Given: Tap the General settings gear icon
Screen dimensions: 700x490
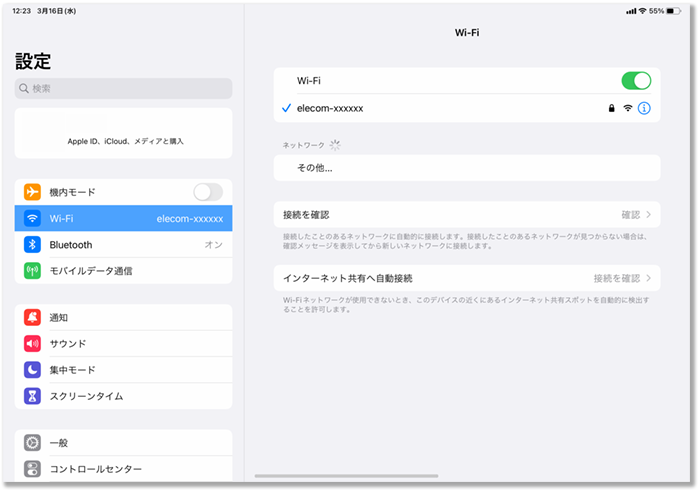Looking at the screenshot, I should tap(33, 443).
